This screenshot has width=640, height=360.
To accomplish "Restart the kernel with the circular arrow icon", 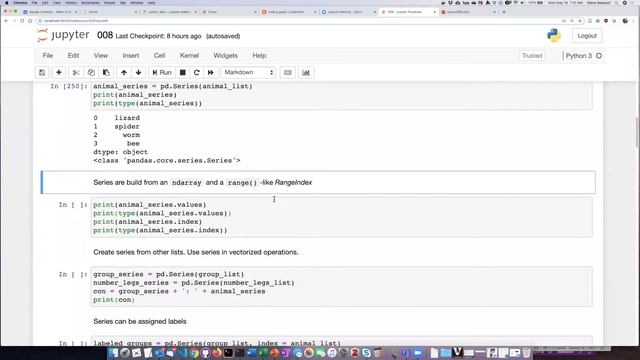I will [197, 73].
